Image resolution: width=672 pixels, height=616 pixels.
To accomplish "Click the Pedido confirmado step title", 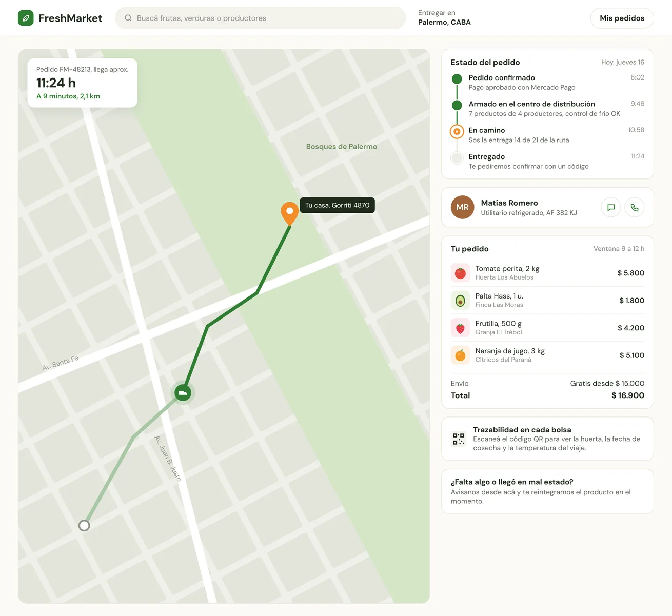I will click(x=502, y=77).
